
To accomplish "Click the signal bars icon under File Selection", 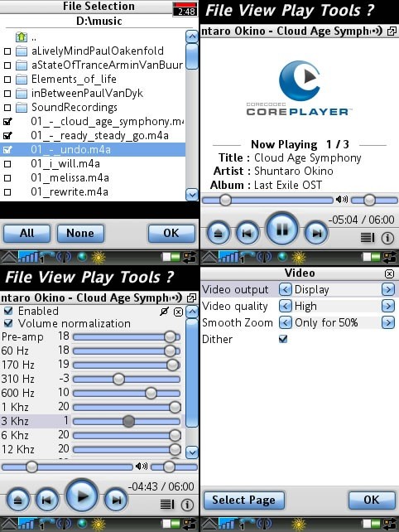I will pos(28,257).
